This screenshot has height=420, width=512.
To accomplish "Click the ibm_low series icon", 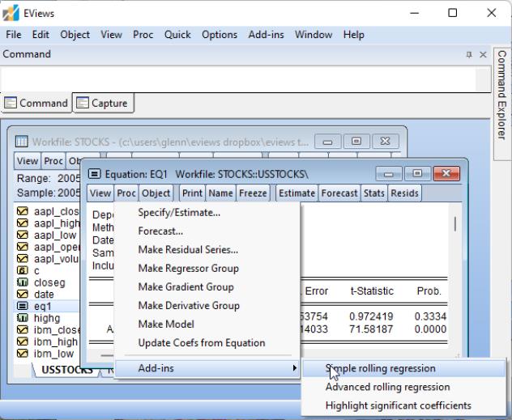I will (x=23, y=354).
